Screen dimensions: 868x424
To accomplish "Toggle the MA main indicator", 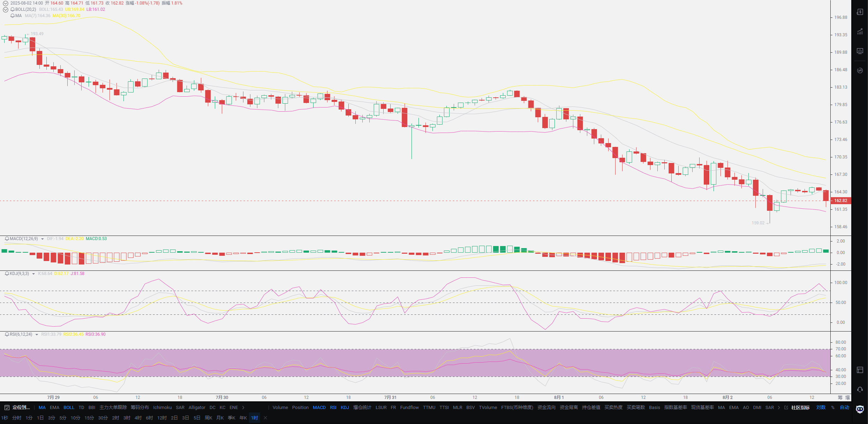I will (42, 408).
